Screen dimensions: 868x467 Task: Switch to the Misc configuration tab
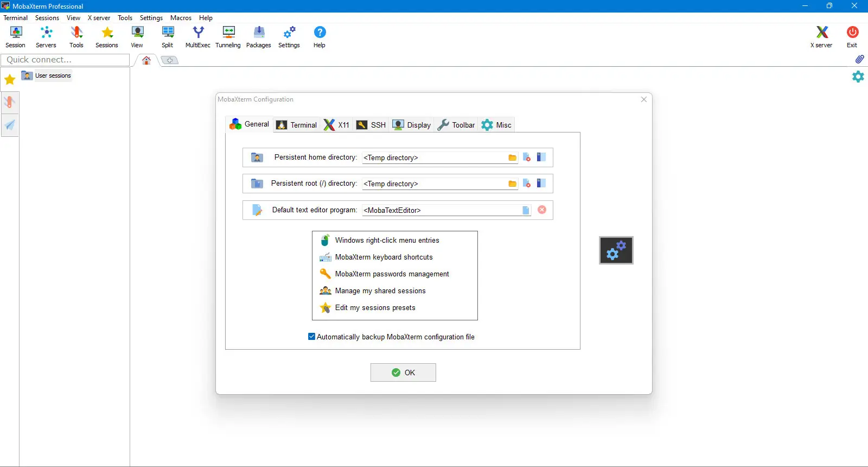click(496, 125)
